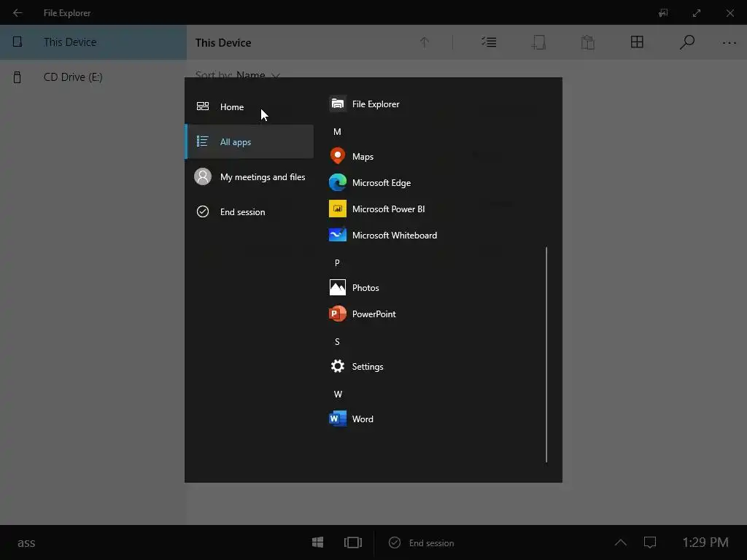Screen dimensions: 747x560
Task: Click End session on the taskbar
Action: point(422,542)
